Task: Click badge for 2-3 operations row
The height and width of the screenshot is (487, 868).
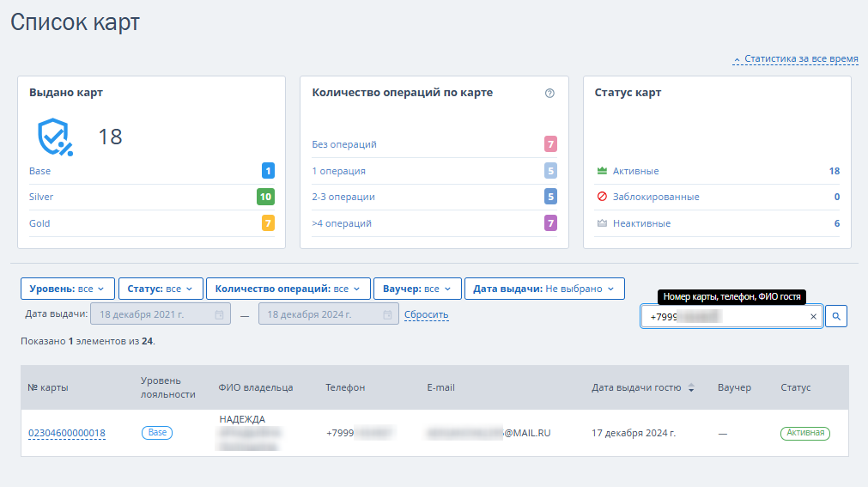Action: pos(550,197)
